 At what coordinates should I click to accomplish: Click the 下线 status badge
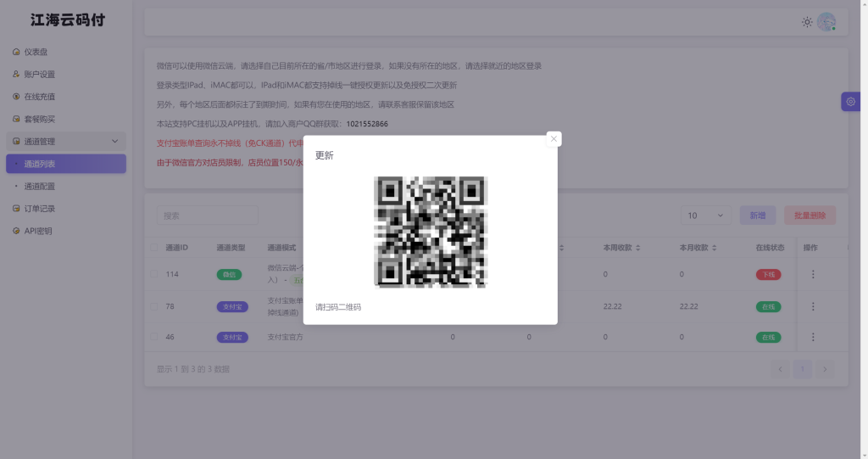(x=768, y=274)
